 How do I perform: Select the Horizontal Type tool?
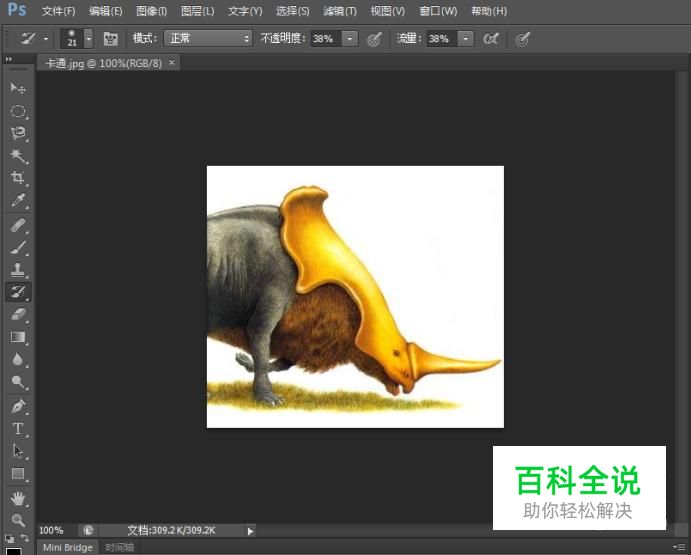coord(18,428)
